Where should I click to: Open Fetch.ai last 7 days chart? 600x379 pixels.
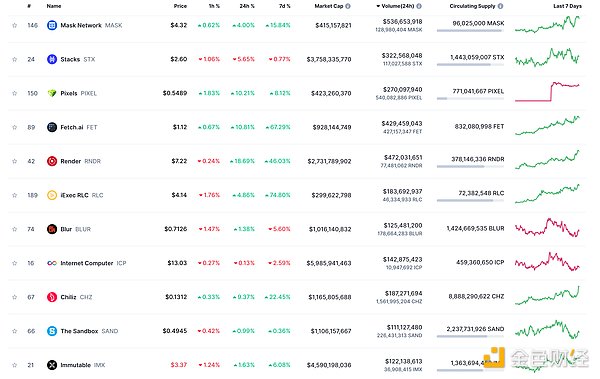pos(548,126)
